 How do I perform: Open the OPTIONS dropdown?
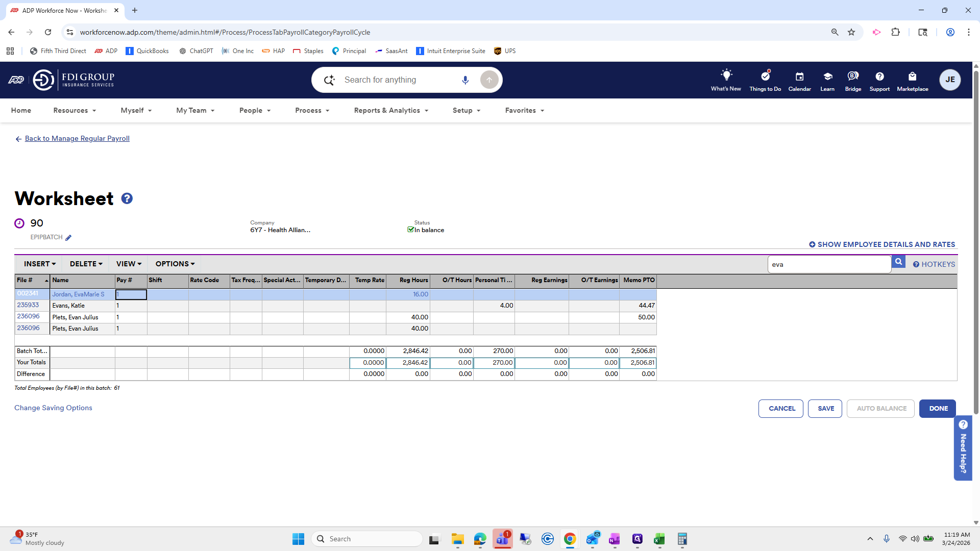[175, 264]
